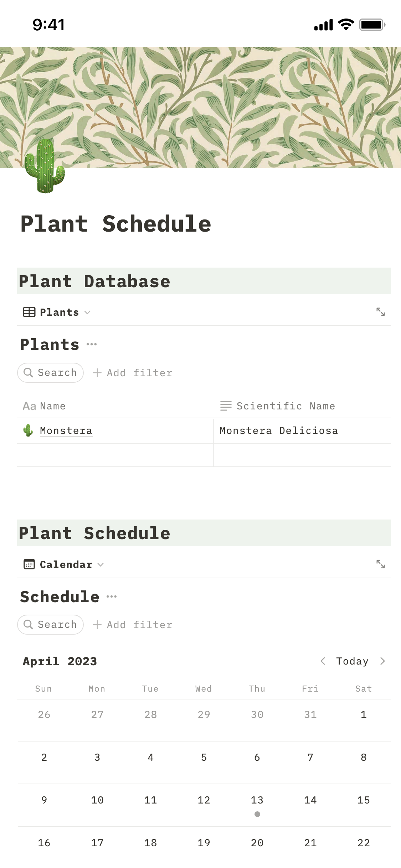Click the calendar view icon beside Calendar
This screenshot has width=401, height=868.
pyautogui.click(x=29, y=564)
